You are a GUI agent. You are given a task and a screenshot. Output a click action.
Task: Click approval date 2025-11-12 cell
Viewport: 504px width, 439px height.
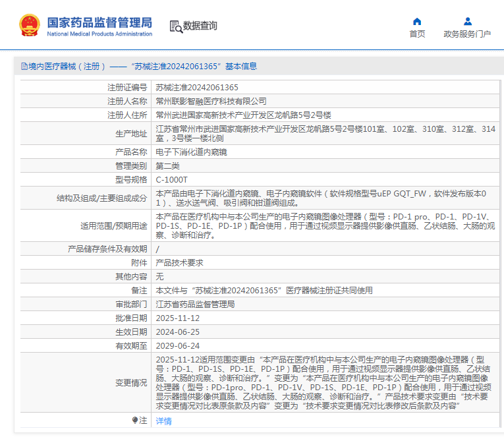(x=177, y=318)
